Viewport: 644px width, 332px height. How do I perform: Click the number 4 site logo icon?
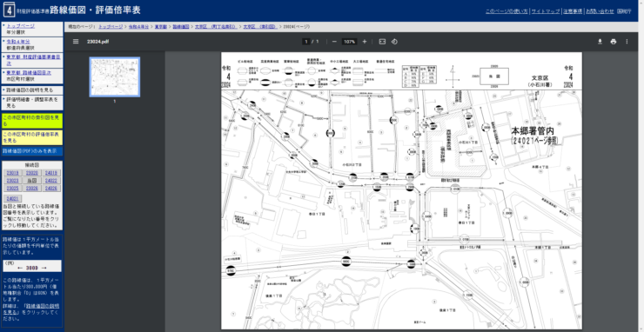[x=9, y=10]
